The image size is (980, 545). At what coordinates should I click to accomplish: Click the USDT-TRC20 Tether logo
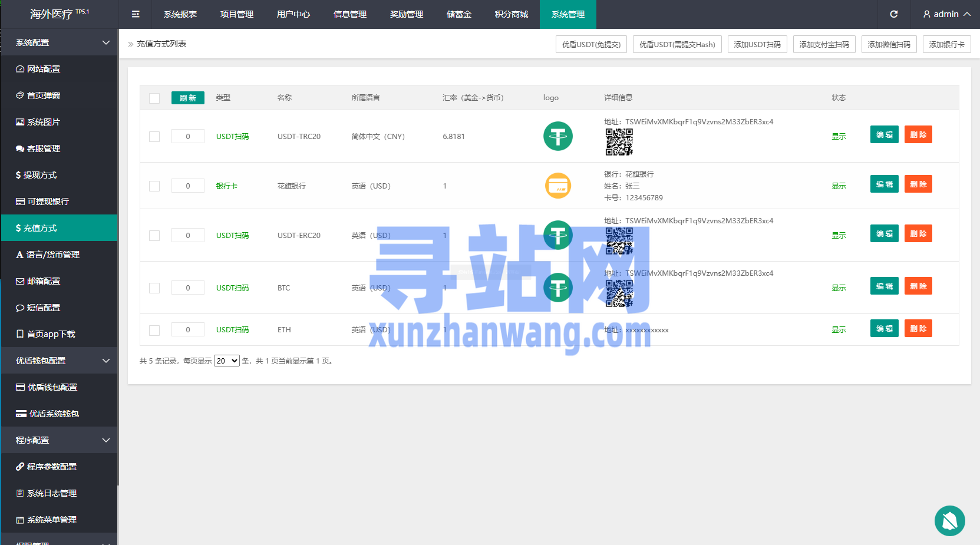[557, 136]
